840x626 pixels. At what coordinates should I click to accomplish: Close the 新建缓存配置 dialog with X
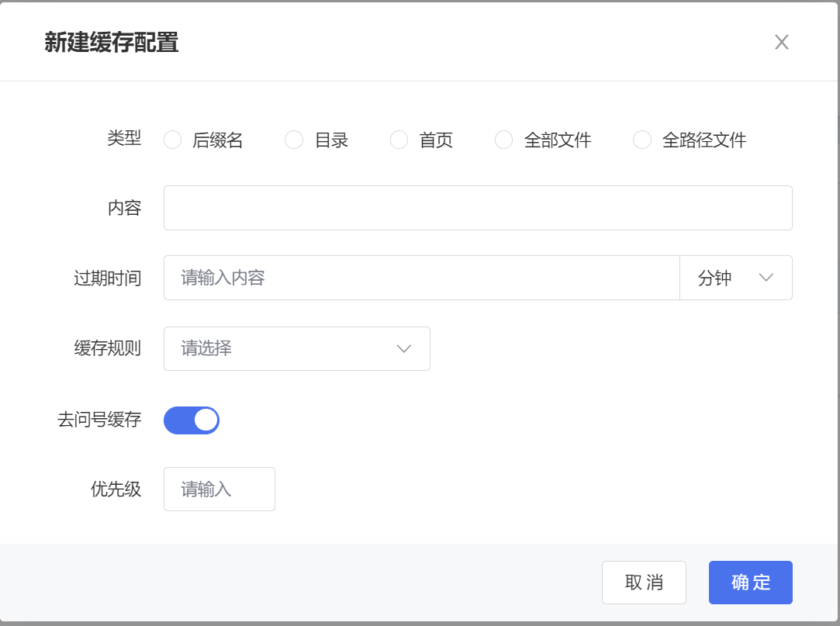(781, 43)
